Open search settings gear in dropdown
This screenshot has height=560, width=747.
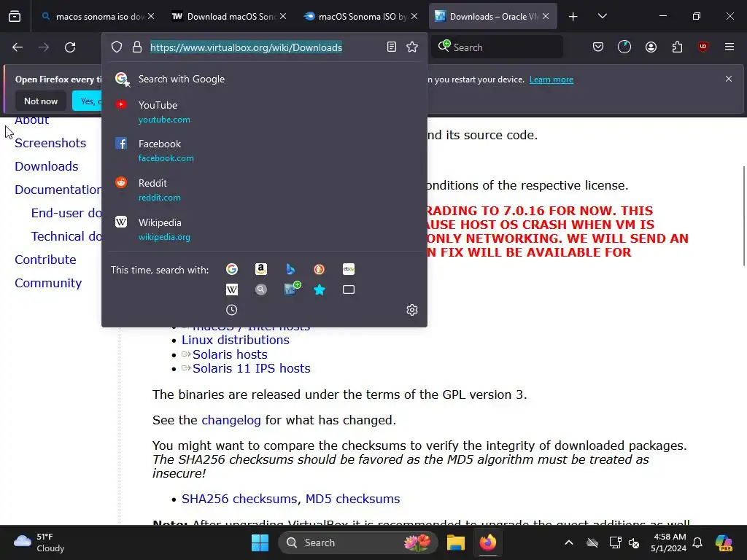(412, 310)
